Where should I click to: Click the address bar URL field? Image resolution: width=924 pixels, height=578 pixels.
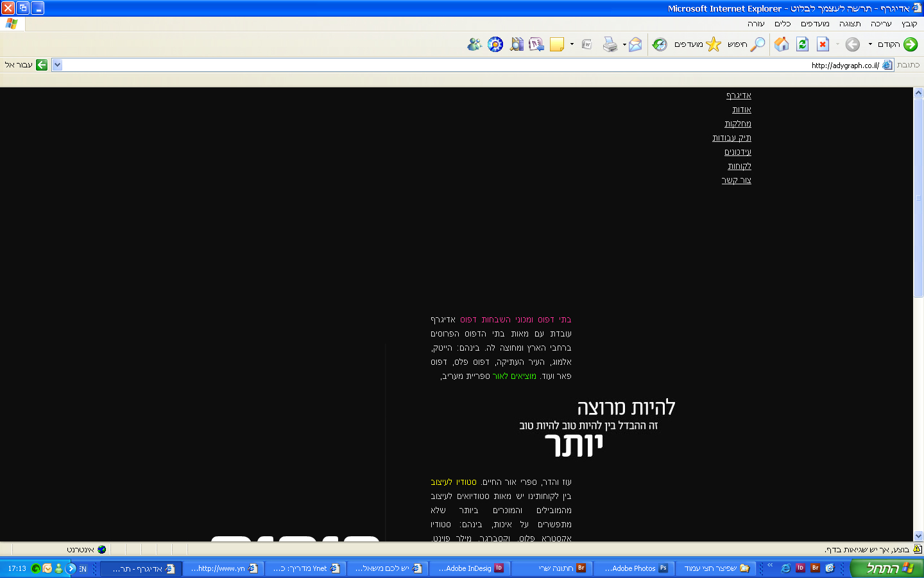tap(472, 65)
